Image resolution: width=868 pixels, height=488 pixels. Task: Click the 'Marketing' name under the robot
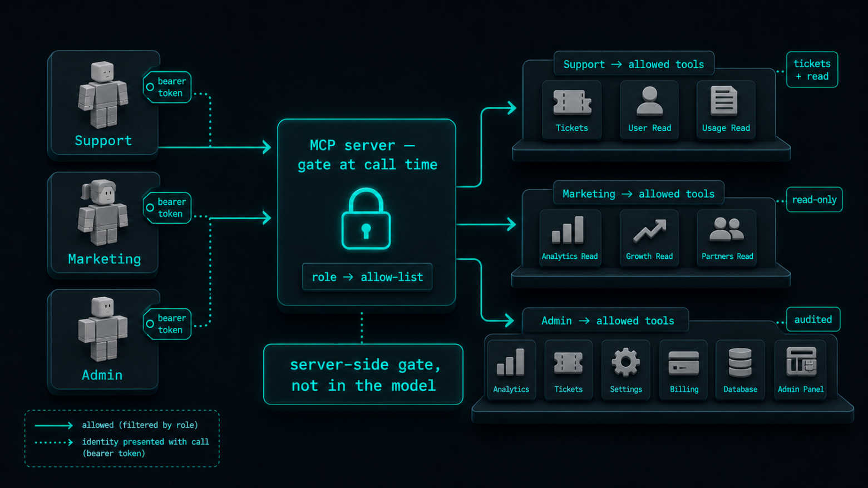[104, 259]
